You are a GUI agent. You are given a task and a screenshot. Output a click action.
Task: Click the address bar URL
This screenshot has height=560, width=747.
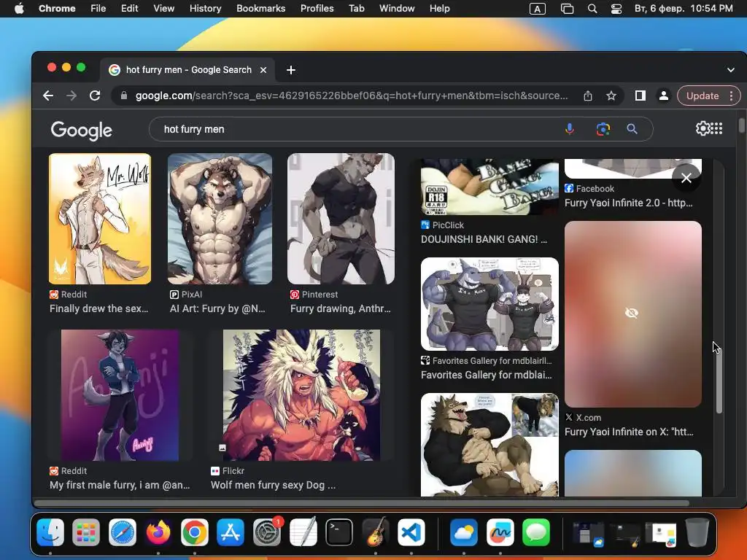click(352, 96)
